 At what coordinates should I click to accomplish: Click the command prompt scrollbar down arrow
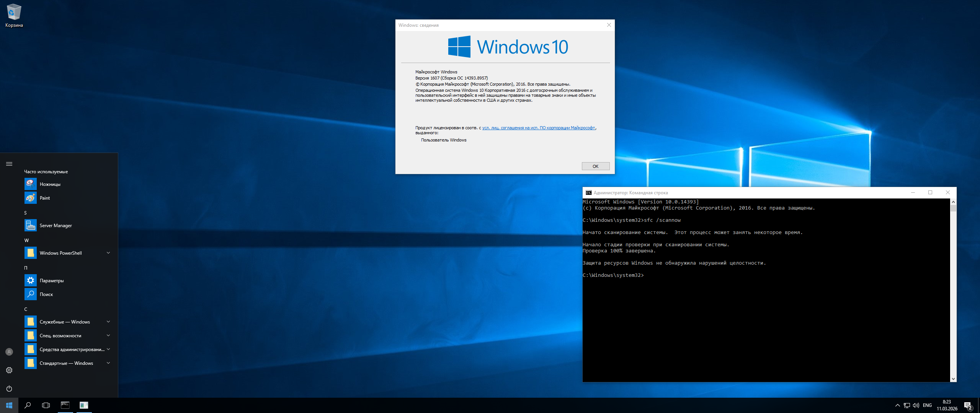click(953, 379)
